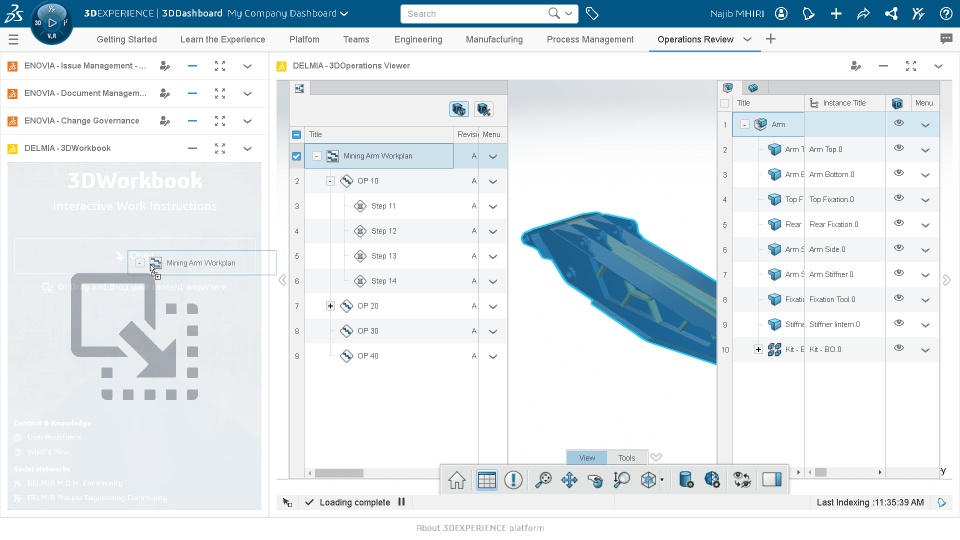
Task: Select the Tools toolbar tab
Action: coord(626,457)
